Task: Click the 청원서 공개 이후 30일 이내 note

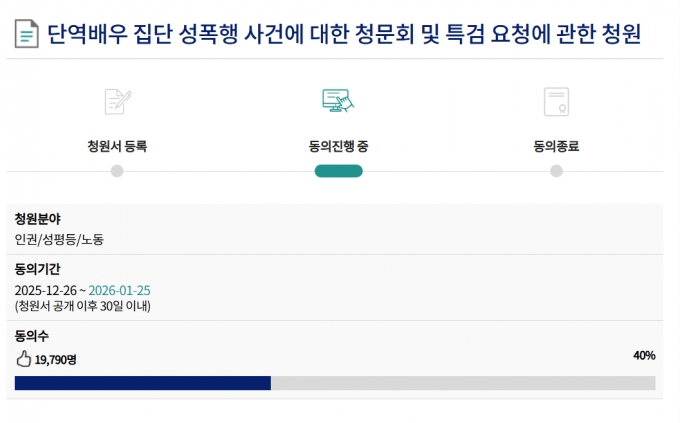Action: coord(82,306)
